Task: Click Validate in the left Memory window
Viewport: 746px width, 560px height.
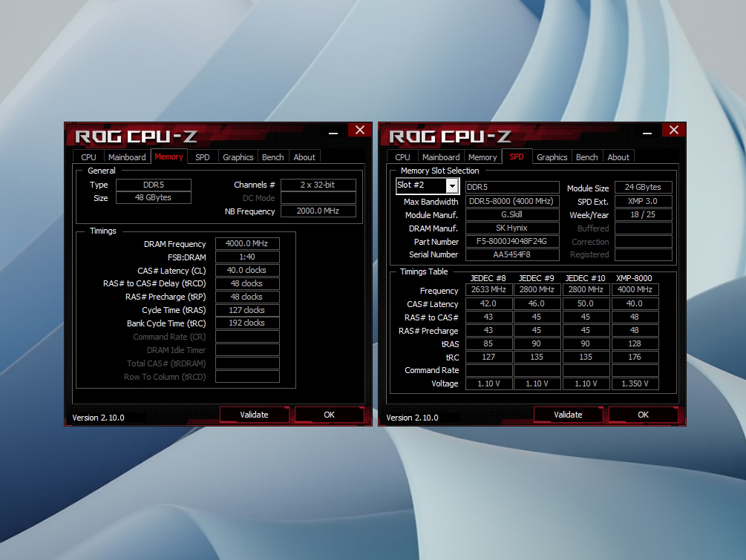Action: pyautogui.click(x=254, y=415)
